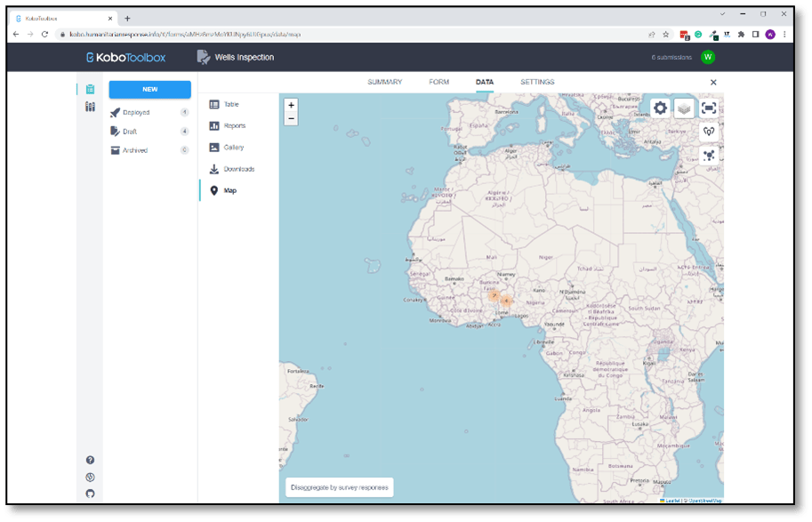
Task: Open map settings gear icon
Action: 660,108
